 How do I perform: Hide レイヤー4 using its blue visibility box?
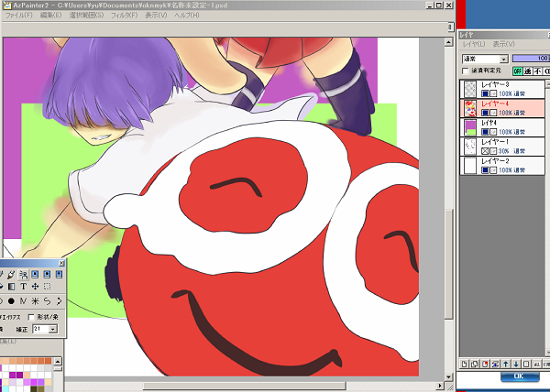click(485, 113)
